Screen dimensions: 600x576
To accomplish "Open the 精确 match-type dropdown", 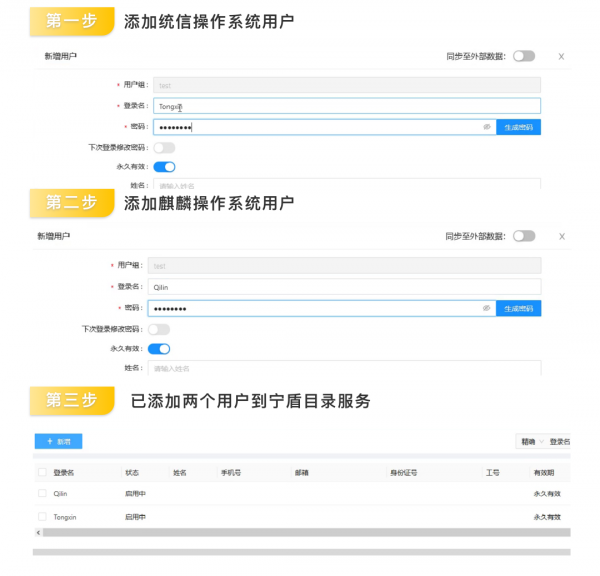I will click(532, 442).
